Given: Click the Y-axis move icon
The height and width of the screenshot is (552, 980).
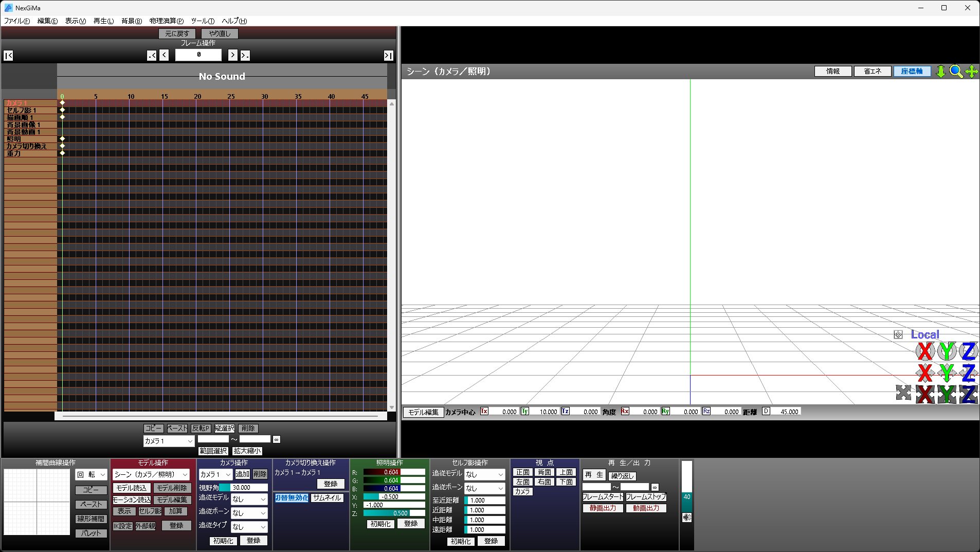Looking at the screenshot, I should [x=947, y=373].
